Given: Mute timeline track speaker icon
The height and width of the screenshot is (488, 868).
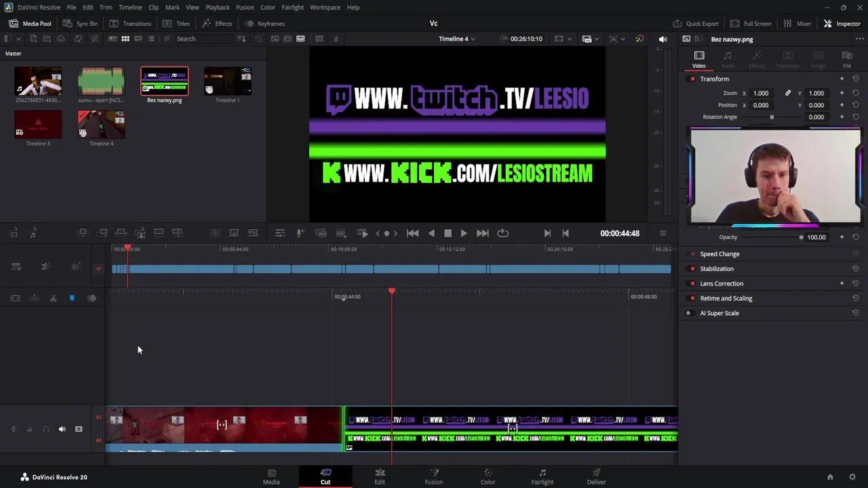Looking at the screenshot, I should coord(62,429).
